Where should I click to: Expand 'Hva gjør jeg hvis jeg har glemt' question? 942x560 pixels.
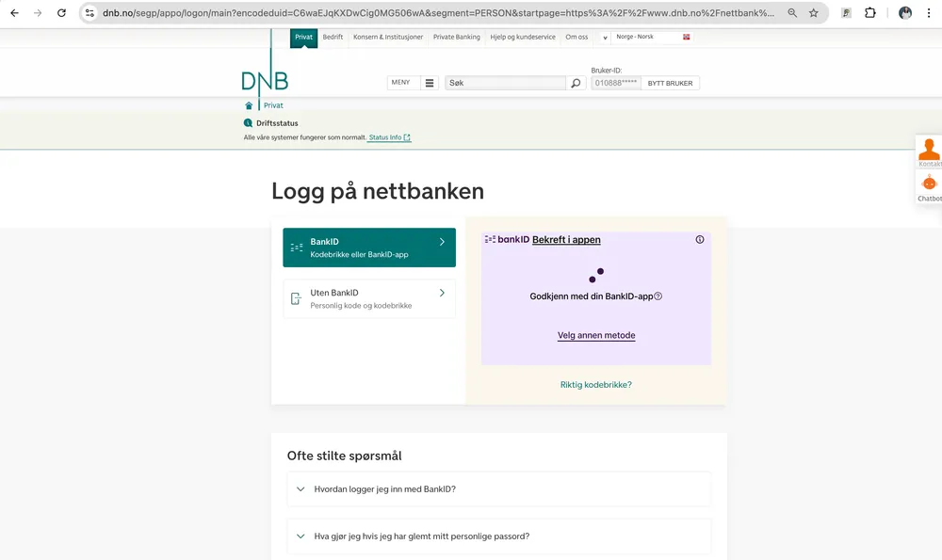(498, 536)
